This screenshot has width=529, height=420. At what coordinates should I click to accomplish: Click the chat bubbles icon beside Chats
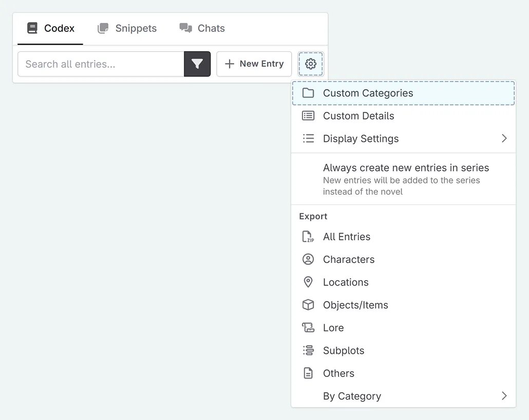point(184,28)
